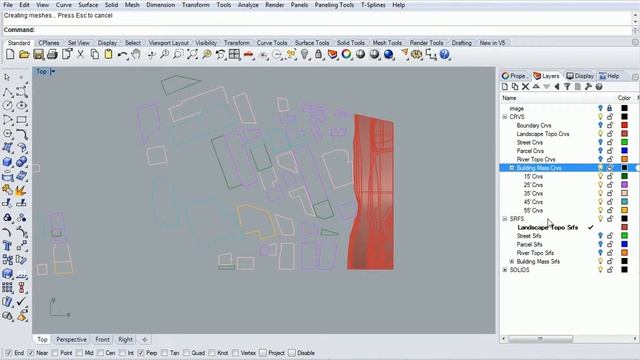Enable Cen object snap
Image resolution: width=640 pixels, height=360 pixels.
click(x=101, y=353)
